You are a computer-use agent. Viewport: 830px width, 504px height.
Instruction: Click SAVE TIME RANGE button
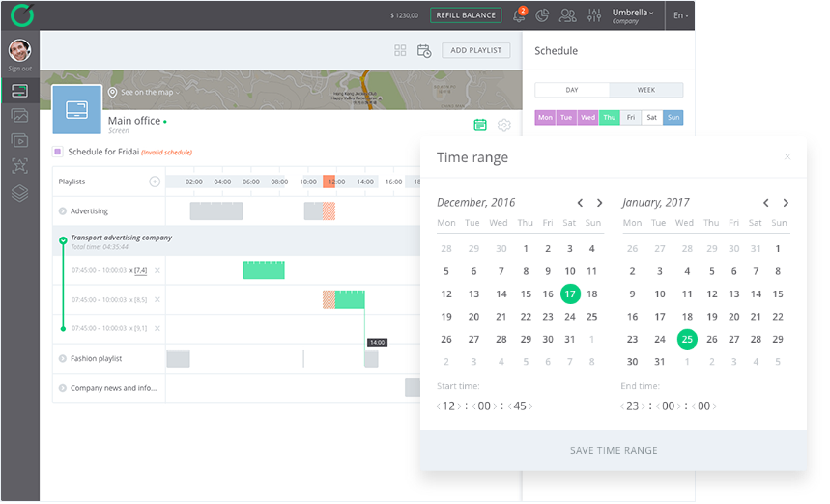(x=614, y=451)
